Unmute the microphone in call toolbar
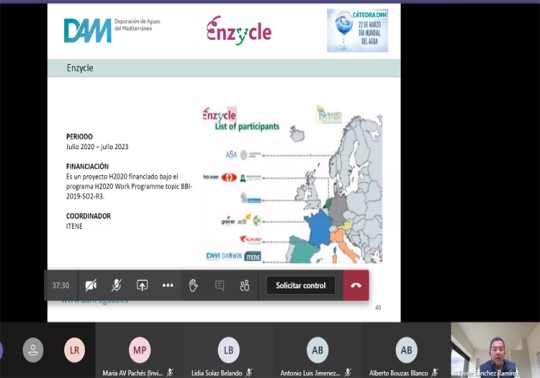Screen dimensions: 540x378 point(116,285)
